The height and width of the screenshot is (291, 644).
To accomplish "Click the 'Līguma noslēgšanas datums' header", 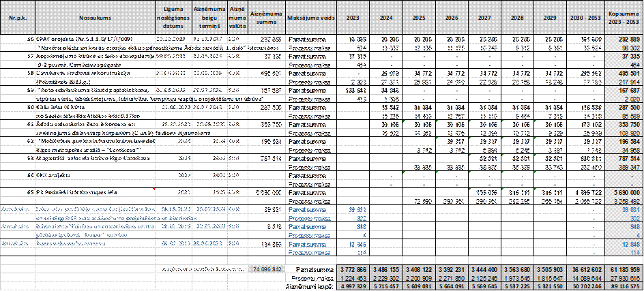I will coord(175,18).
